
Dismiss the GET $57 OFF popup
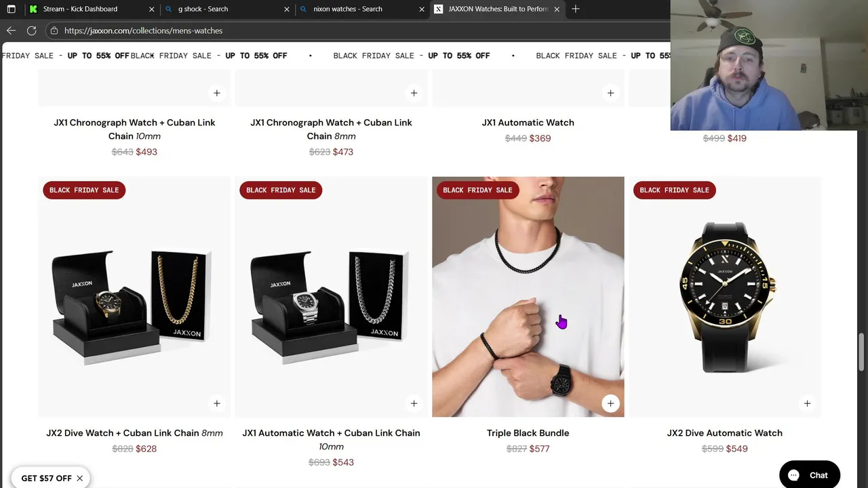pos(79,478)
